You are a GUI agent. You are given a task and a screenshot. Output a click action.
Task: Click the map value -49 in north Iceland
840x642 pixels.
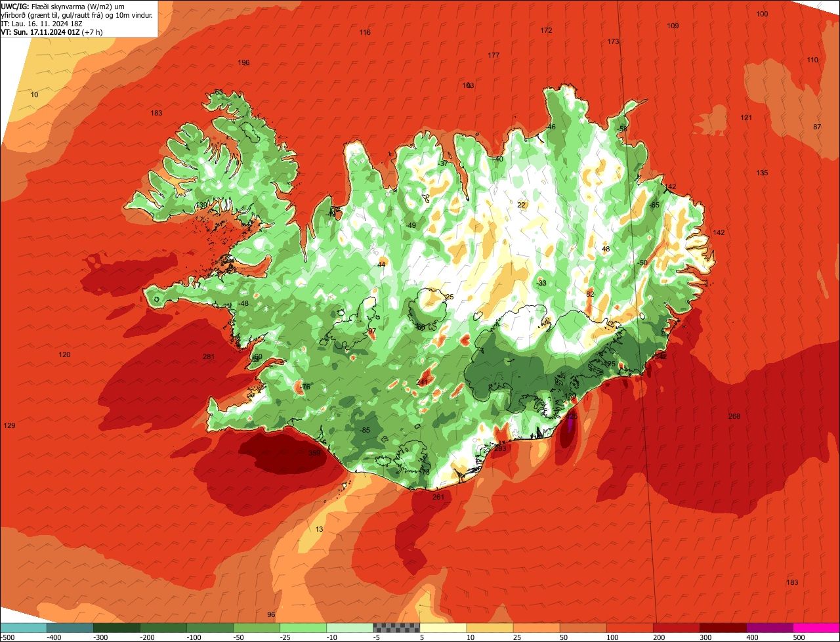411,226
